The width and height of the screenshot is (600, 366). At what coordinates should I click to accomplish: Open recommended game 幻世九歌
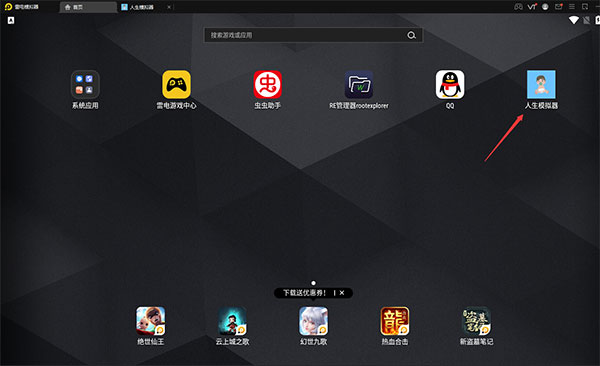313,321
